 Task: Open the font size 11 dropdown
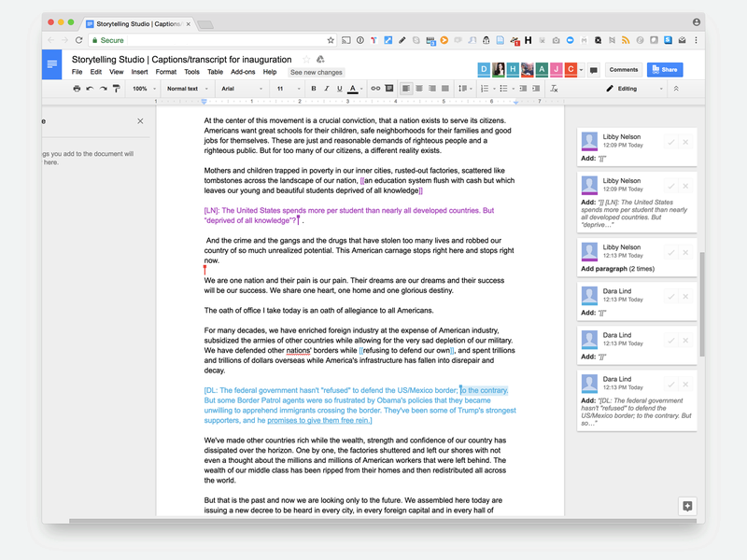coord(289,89)
